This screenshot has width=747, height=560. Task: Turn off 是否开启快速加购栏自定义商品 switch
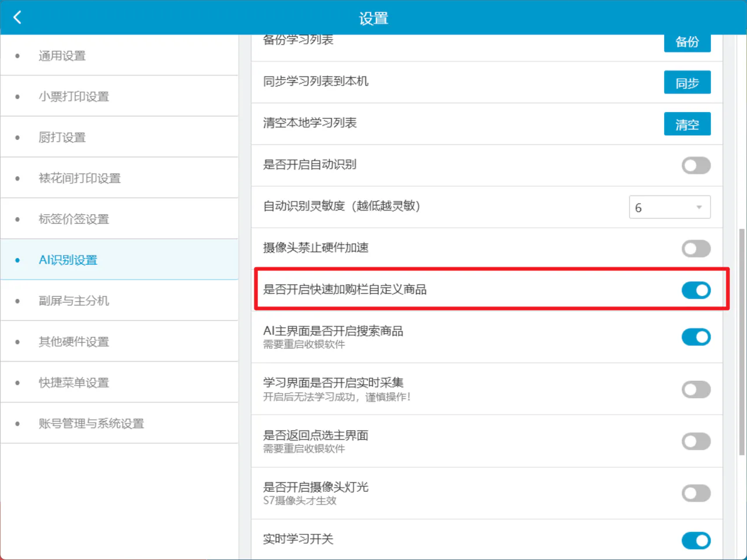point(696,290)
